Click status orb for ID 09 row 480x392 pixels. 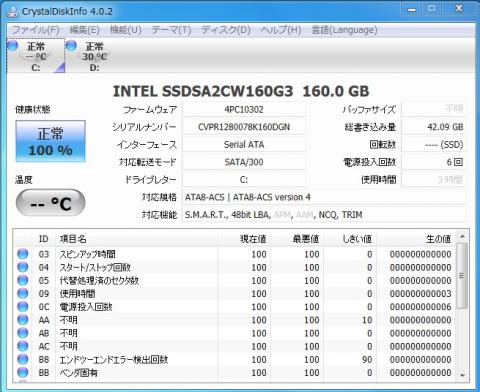[x=23, y=293]
